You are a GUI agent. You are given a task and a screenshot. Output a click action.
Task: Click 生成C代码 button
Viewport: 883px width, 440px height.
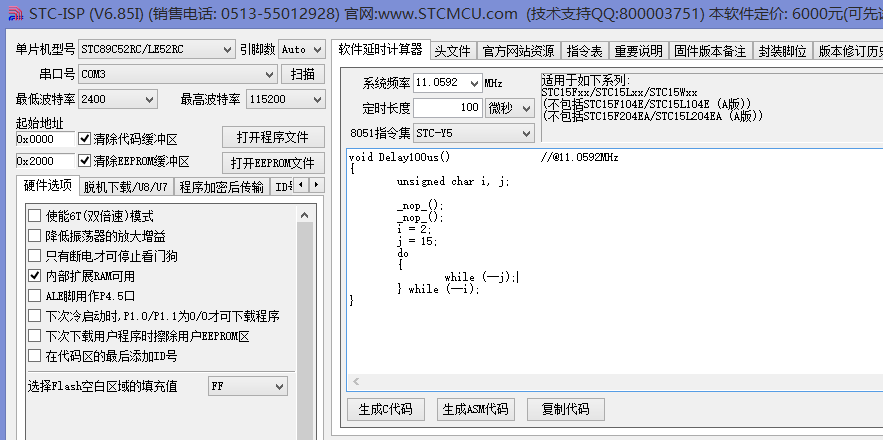coord(385,409)
